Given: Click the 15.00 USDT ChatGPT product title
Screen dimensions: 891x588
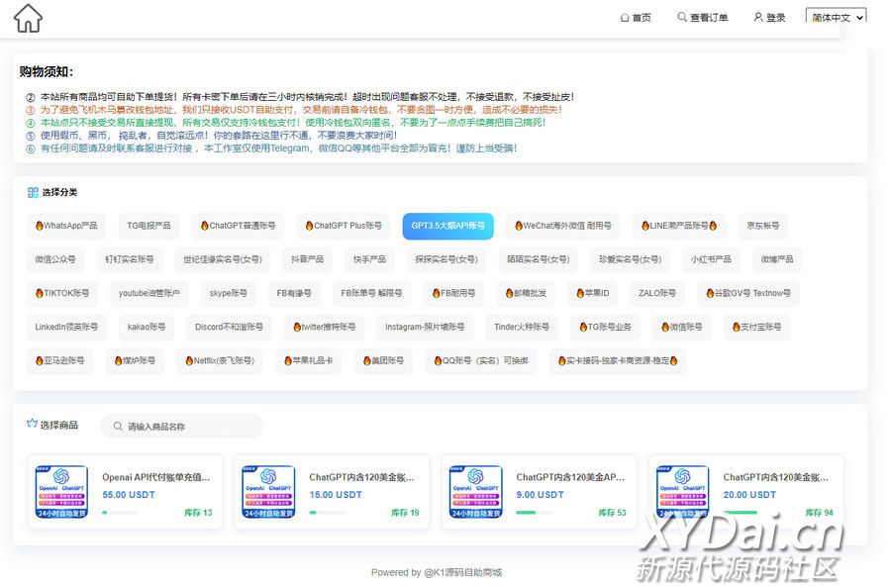Looking at the screenshot, I should (361, 477).
